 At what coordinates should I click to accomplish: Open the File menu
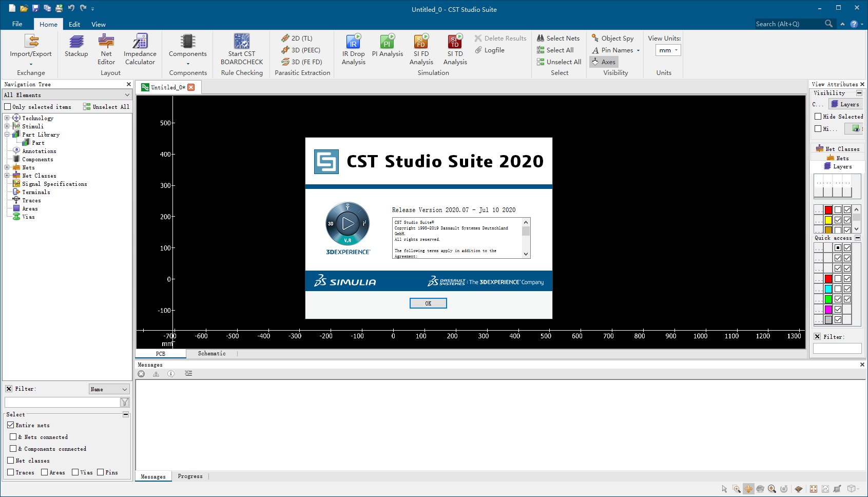[x=17, y=24]
